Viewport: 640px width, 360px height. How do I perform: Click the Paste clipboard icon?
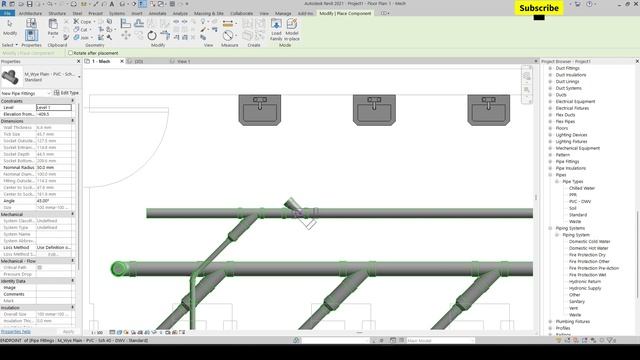[53, 24]
